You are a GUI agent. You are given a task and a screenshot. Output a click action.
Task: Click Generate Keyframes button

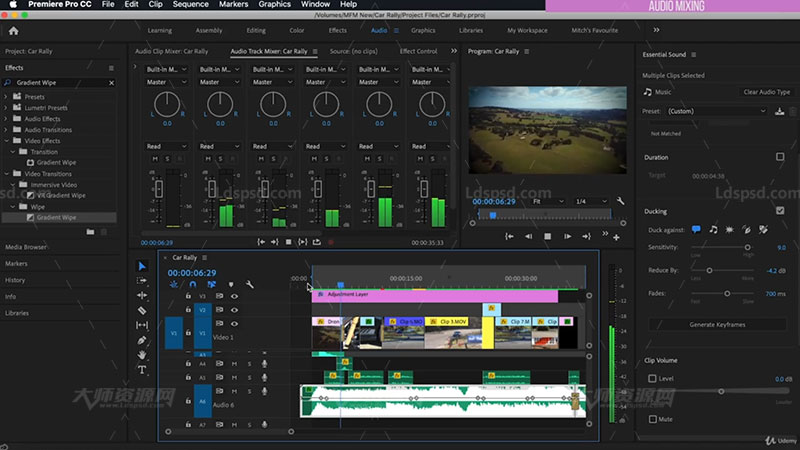[717, 324]
